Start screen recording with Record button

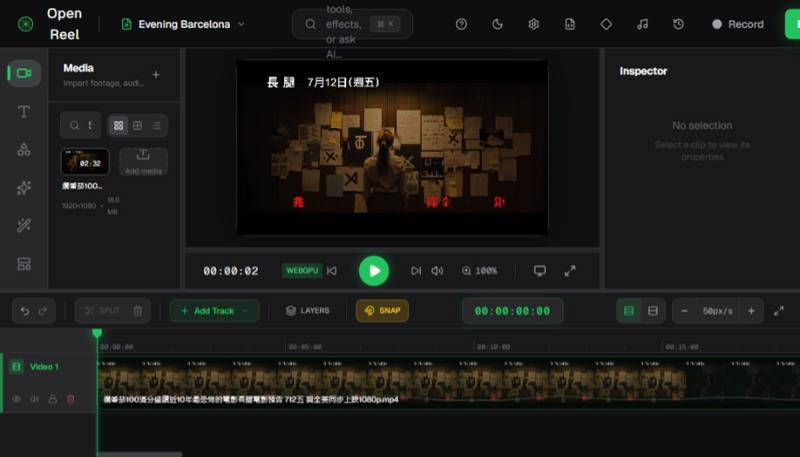[738, 24]
